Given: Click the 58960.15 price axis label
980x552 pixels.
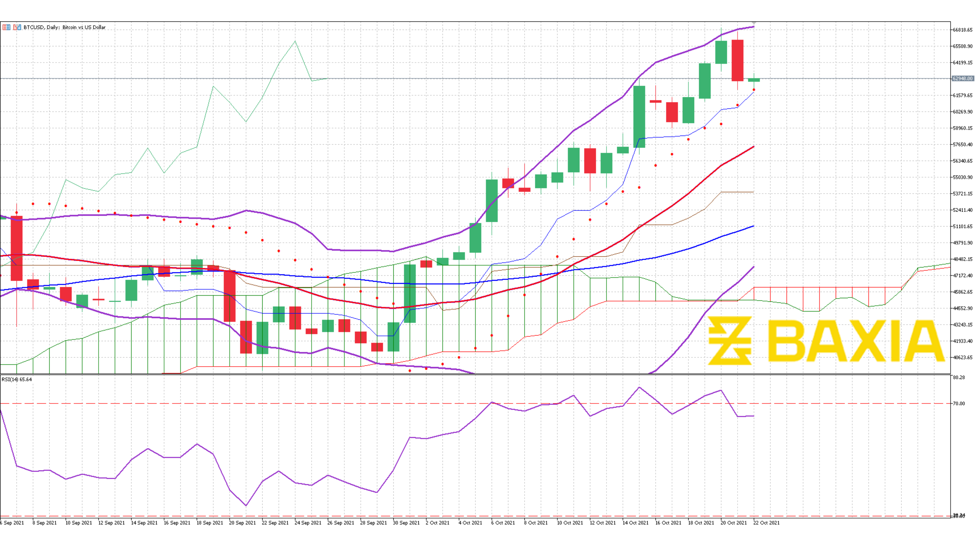Looking at the screenshot, I should pyautogui.click(x=962, y=128).
